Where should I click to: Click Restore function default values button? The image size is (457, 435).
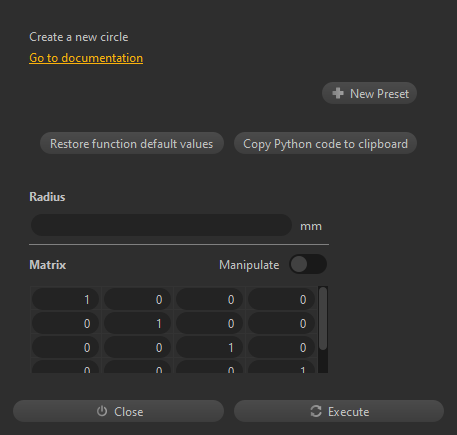132,143
